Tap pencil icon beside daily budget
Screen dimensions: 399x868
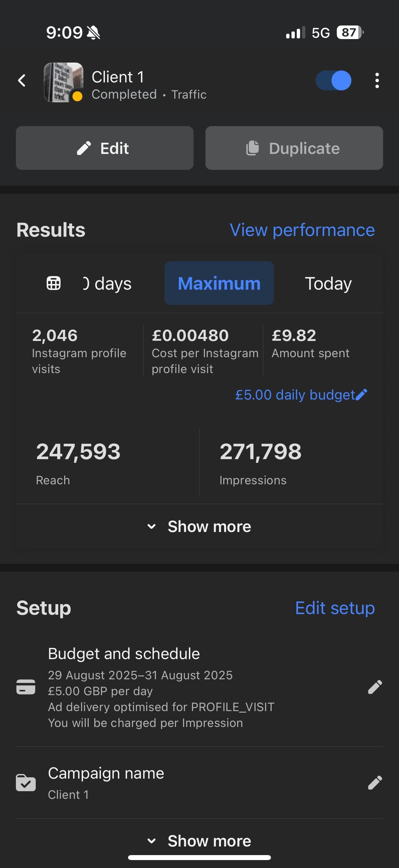click(x=362, y=395)
